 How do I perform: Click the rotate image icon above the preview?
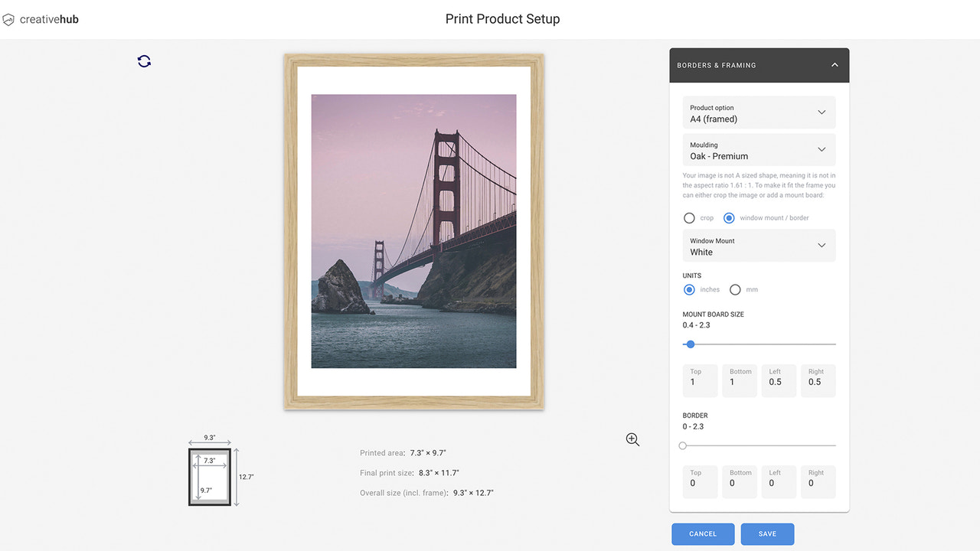pyautogui.click(x=144, y=61)
